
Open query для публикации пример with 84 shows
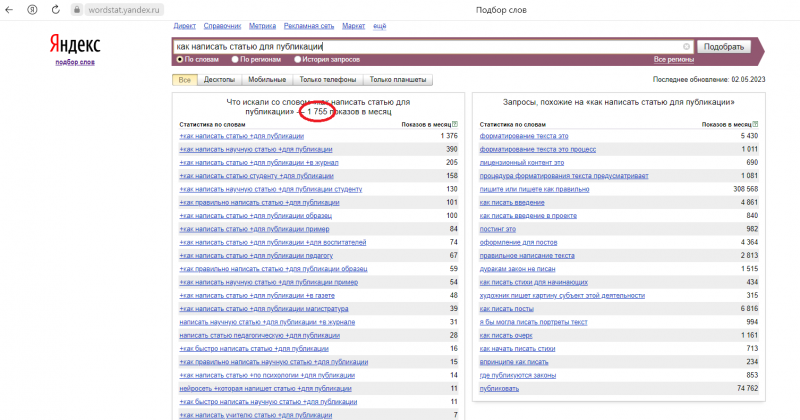click(x=254, y=229)
